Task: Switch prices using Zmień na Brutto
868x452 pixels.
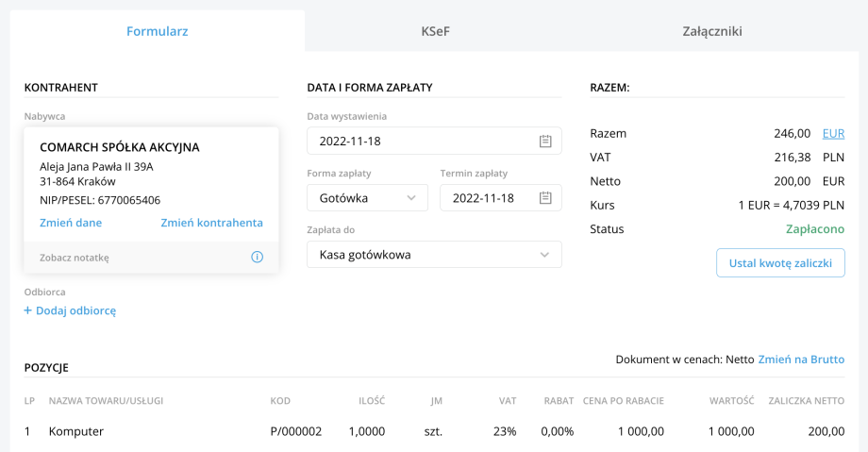Action: point(801,360)
